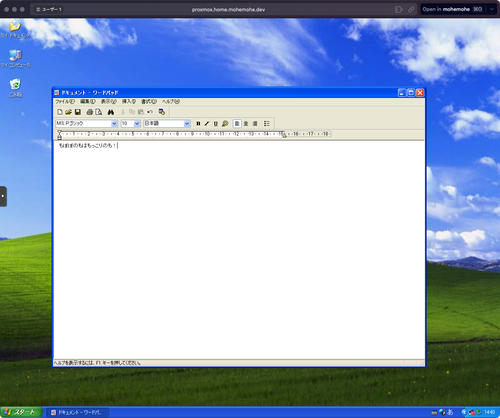Select the Recycle Bin desktop icon
The width and height of the screenshot is (500, 418).
pyautogui.click(x=15, y=88)
